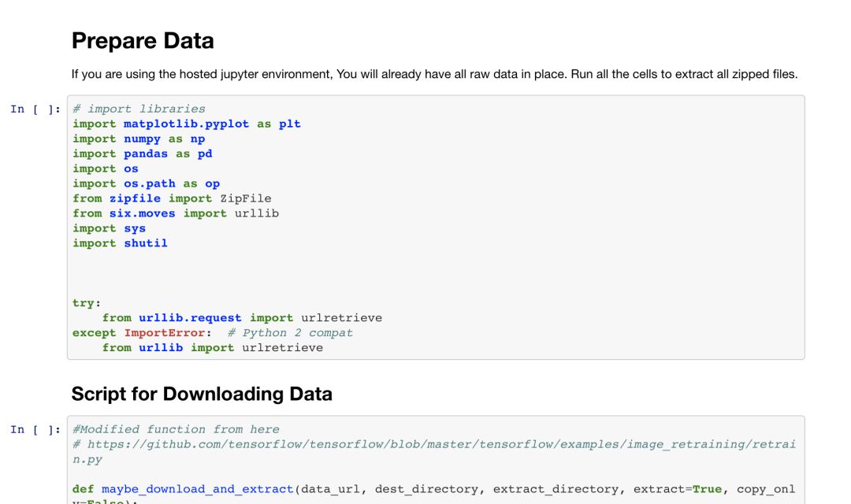
Task: Select the hosted jupyter environment paragraph
Action: coord(434,74)
